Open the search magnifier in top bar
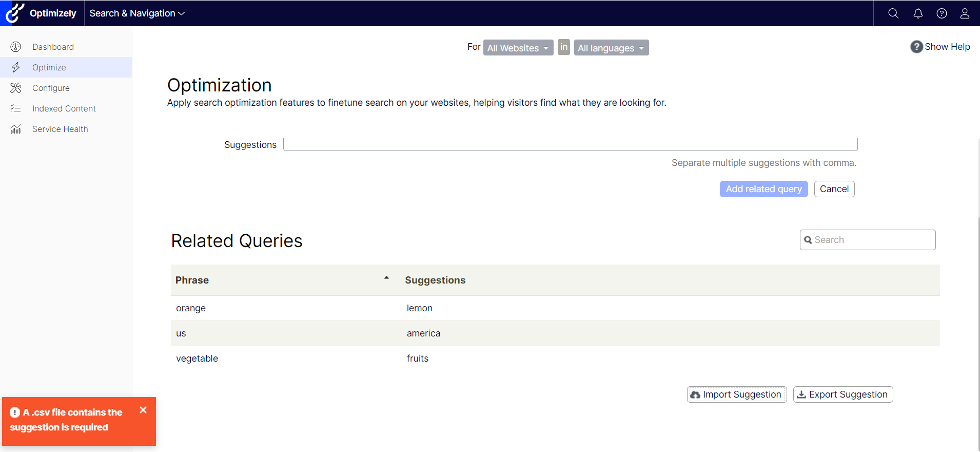 coord(893,13)
